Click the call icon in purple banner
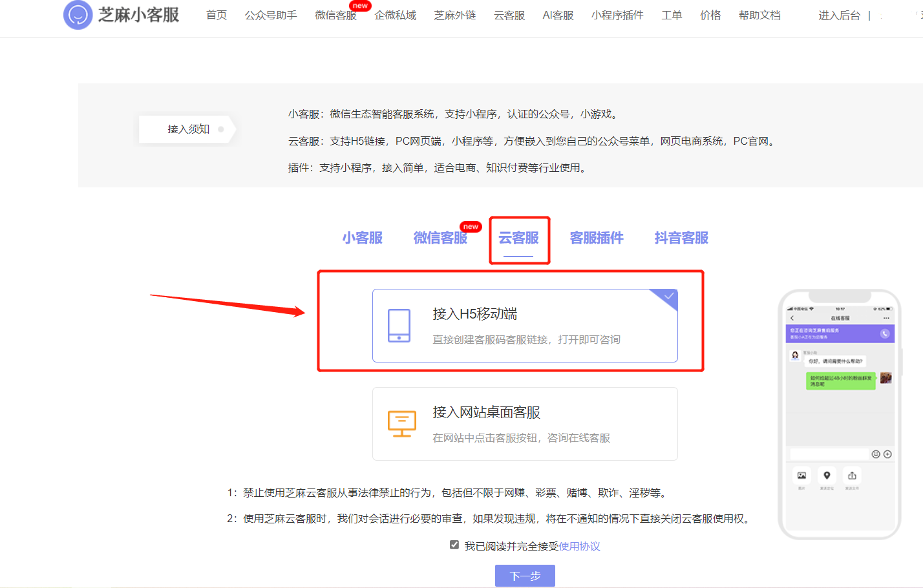 coord(885,333)
